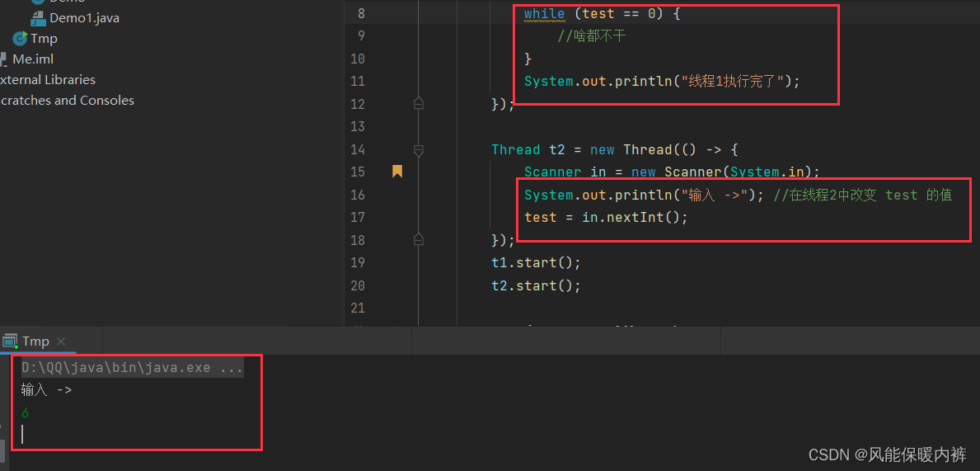
Task: Click the bookmark icon on line 15
Action: (x=397, y=172)
